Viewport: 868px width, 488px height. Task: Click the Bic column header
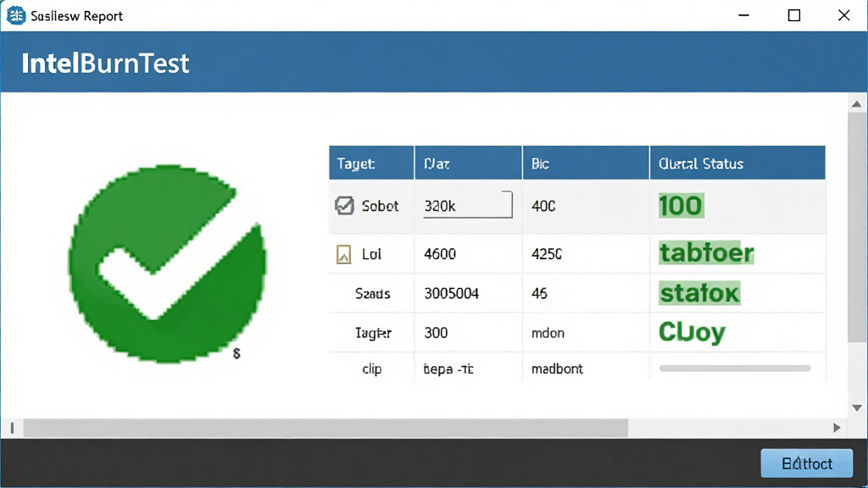click(x=586, y=164)
